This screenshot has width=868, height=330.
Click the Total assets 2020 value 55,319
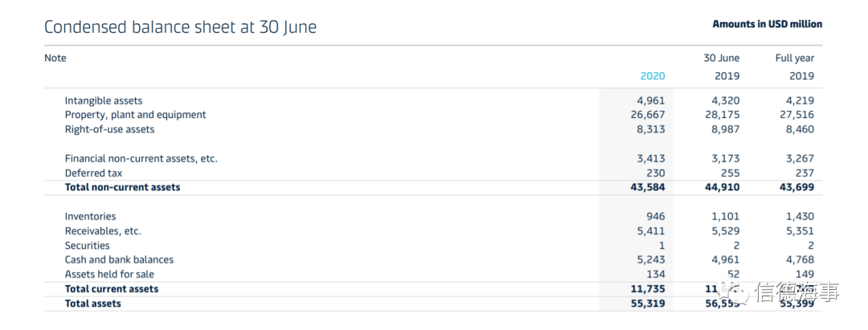648,304
